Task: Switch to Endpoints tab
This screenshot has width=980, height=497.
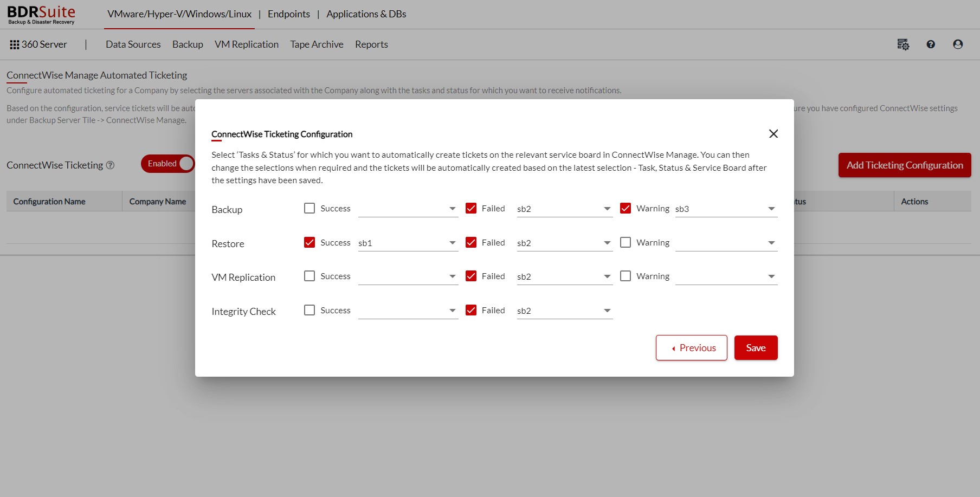Action: pos(289,14)
